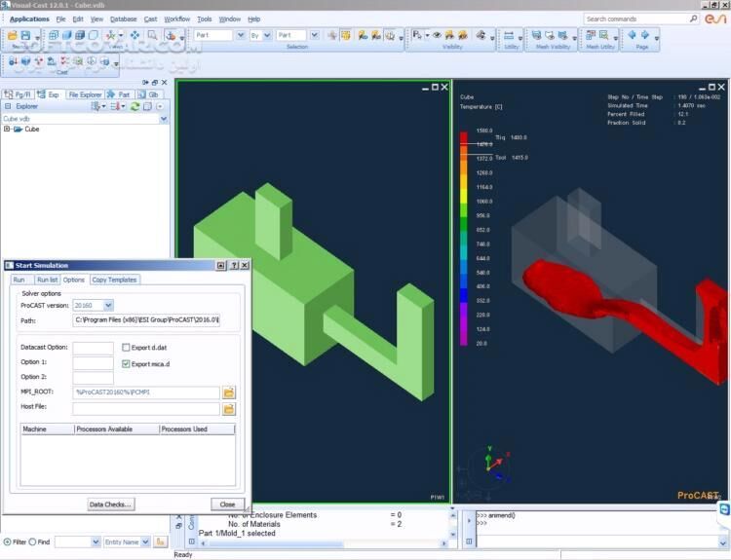Screen dimensions: 731x560
Task: Click the red band on temperature color scale
Action: tap(464, 140)
